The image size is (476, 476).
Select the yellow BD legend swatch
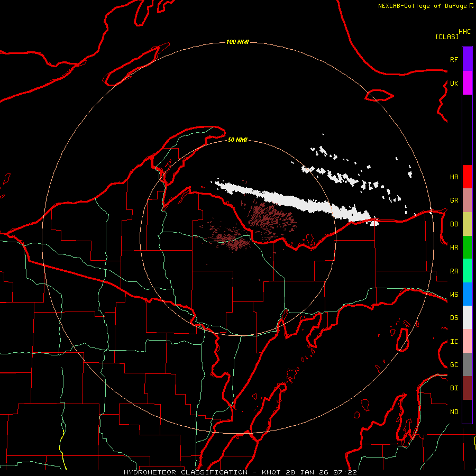467,224
